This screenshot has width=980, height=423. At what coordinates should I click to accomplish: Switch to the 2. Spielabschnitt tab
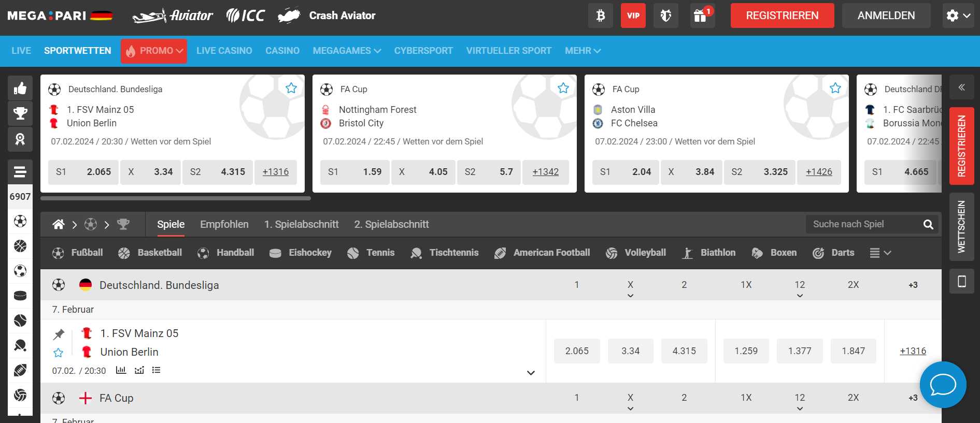pyautogui.click(x=392, y=224)
